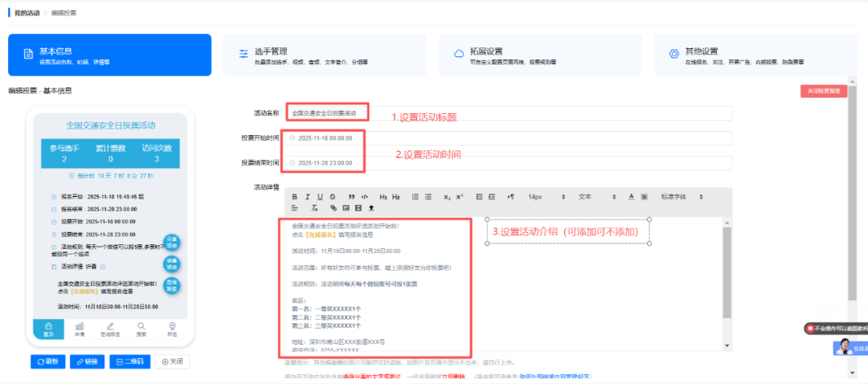Open the text alignment options
This screenshot has height=384, width=868.
[294, 208]
